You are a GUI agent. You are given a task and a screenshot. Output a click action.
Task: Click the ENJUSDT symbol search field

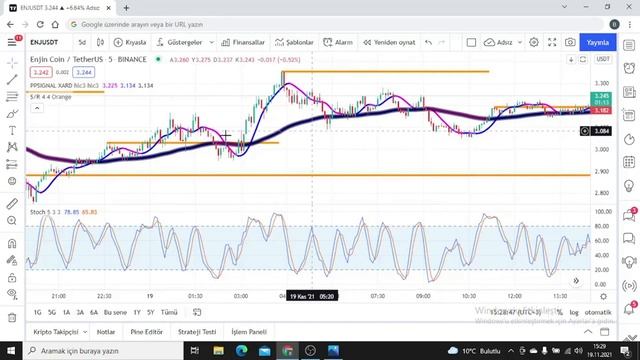[44, 42]
